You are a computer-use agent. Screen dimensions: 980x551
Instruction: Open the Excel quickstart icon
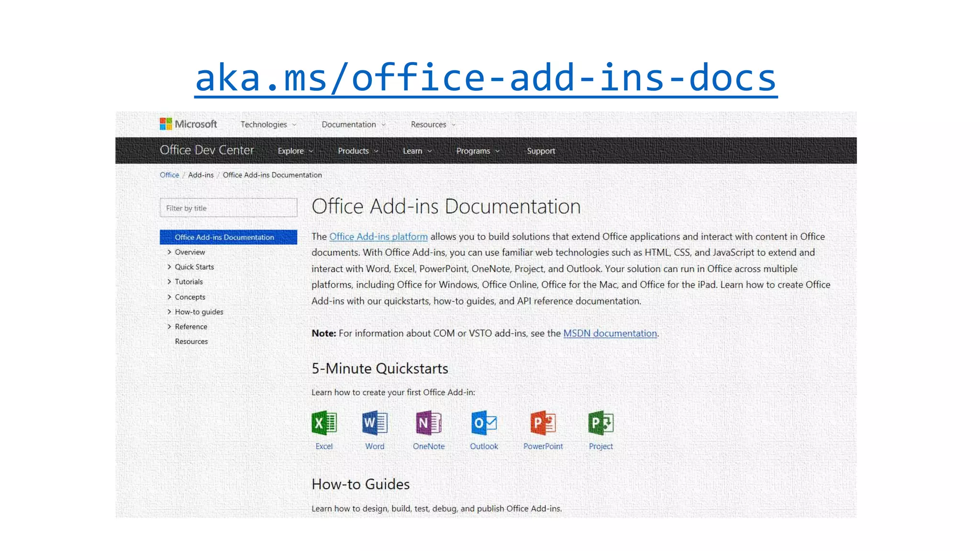(x=324, y=423)
